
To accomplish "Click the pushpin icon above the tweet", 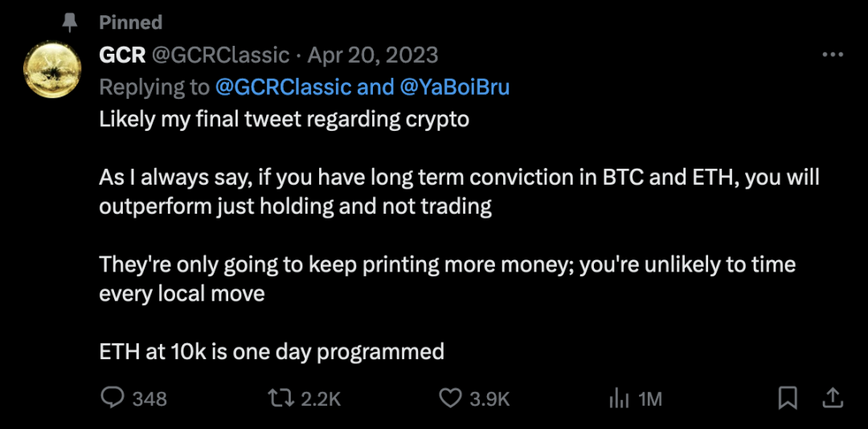I will pos(70,22).
